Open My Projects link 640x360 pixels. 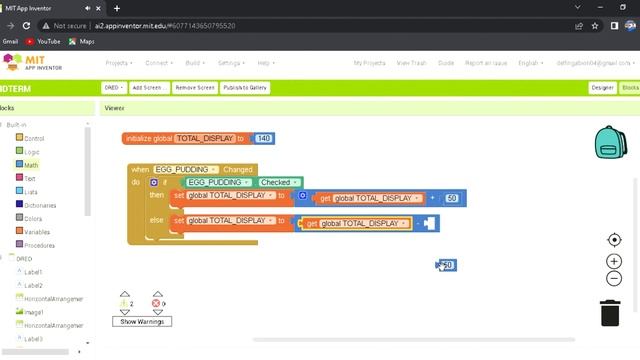pos(369,63)
